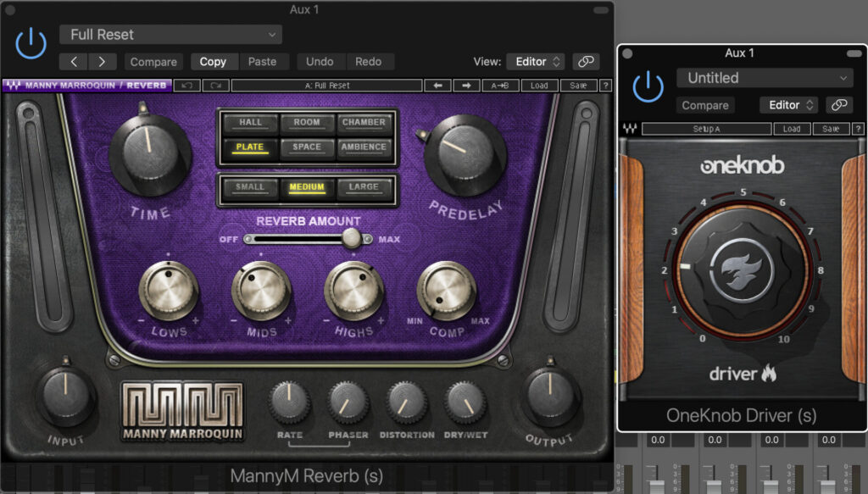Toggle MannyM Reverb plugin power button
The image size is (868, 494).
(x=31, y=43)
